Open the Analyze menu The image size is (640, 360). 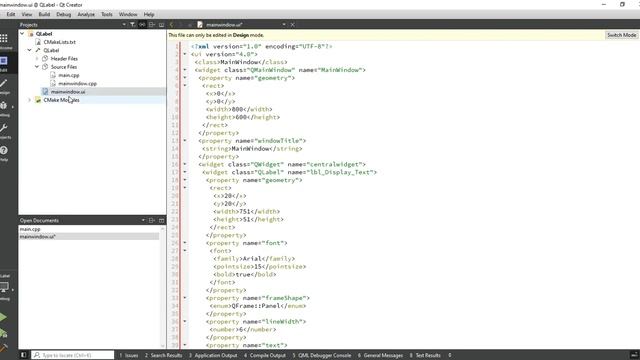click(86, 14)
